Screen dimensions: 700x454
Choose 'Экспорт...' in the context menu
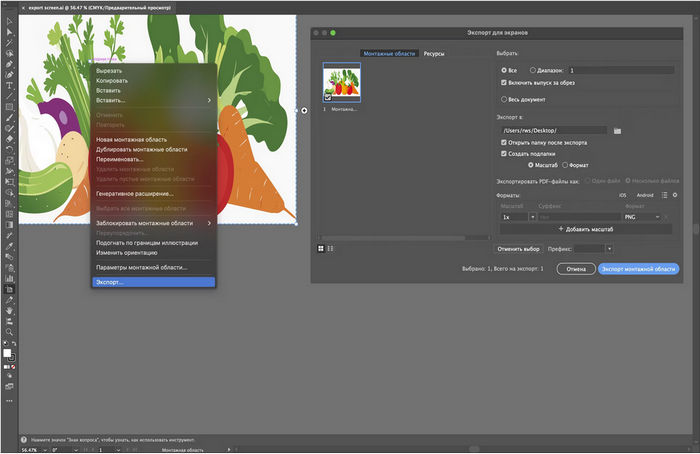point(109,282)
